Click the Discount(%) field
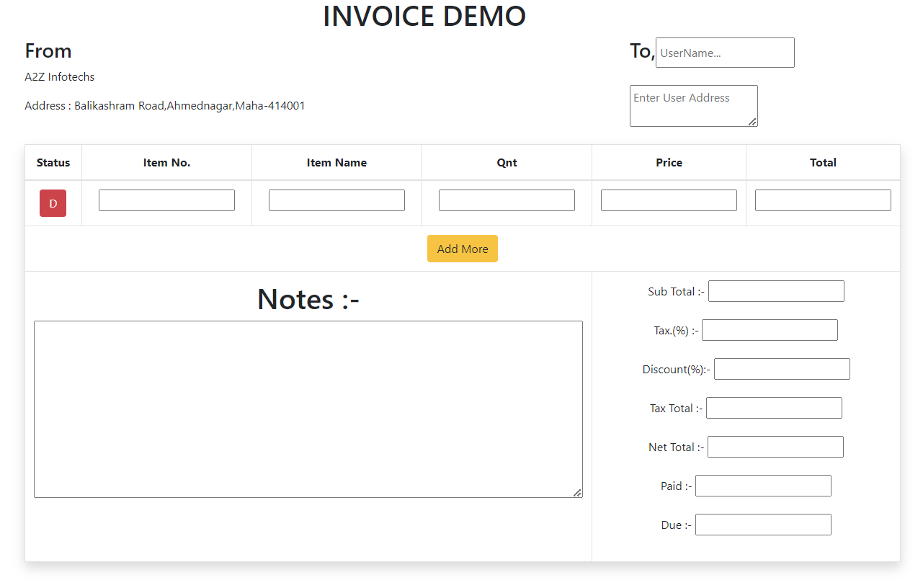 782,368
